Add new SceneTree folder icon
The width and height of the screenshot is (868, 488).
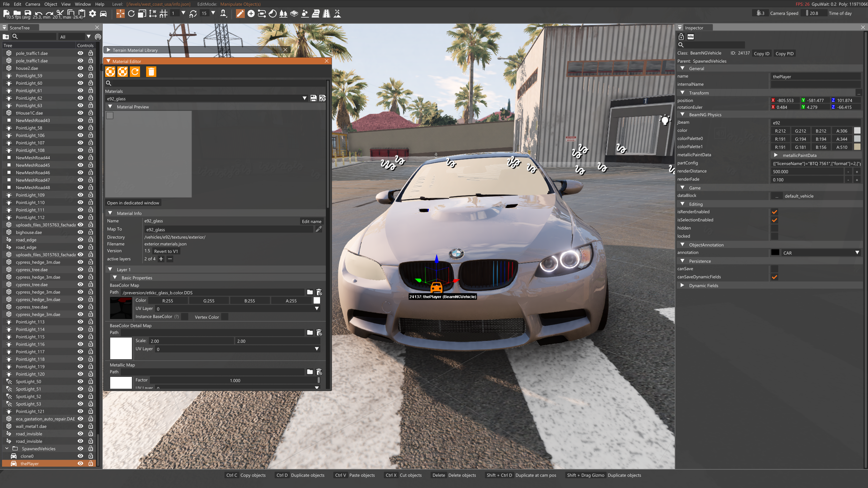pyautogui.click(x=6, y=37)
